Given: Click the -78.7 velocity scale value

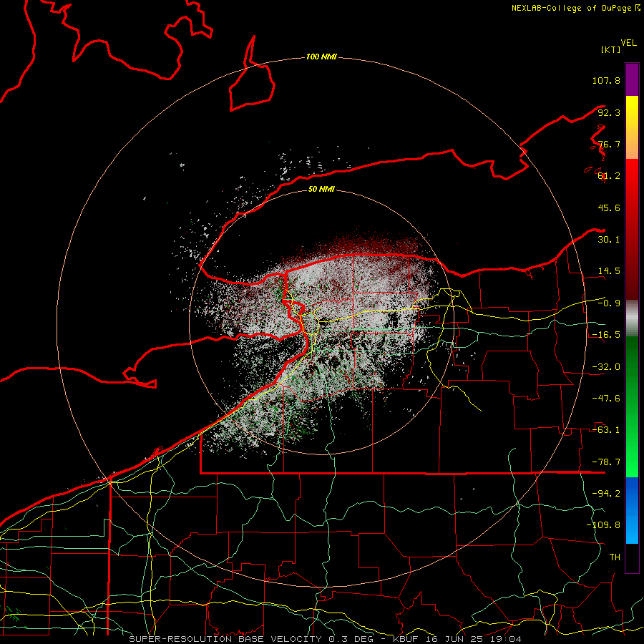Looking at the screenshot, I should 606,462.
